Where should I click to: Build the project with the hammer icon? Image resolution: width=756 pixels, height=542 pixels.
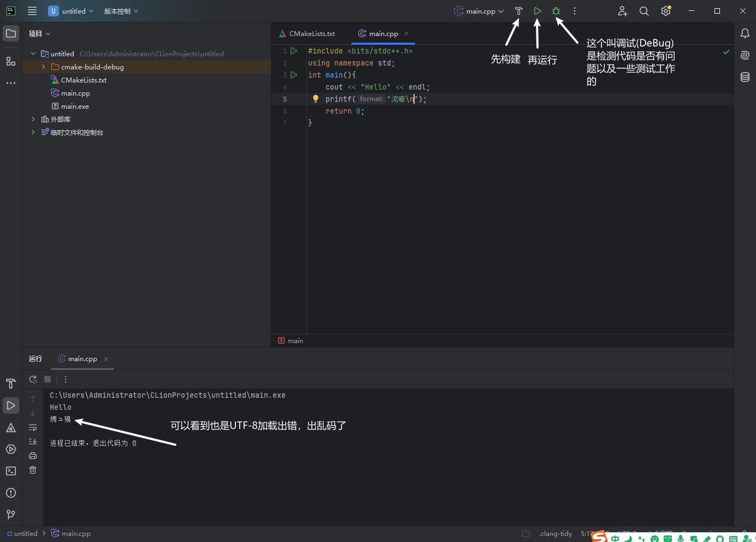[x=518, y=11]
